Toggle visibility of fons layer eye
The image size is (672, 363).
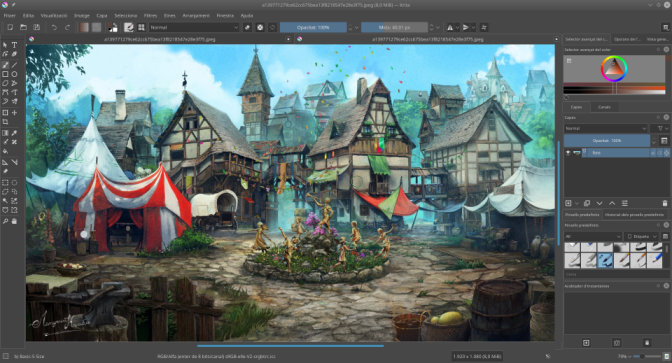568,153
